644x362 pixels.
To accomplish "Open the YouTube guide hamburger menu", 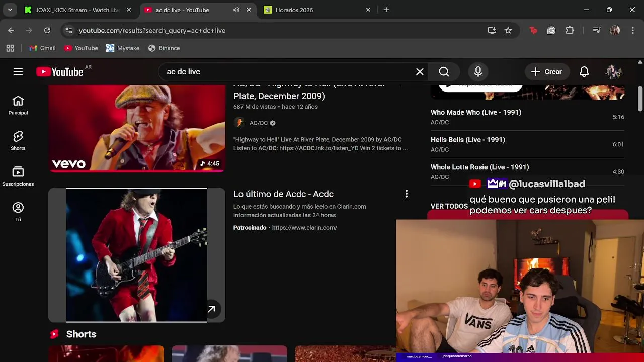I will [x=18, y=72].
